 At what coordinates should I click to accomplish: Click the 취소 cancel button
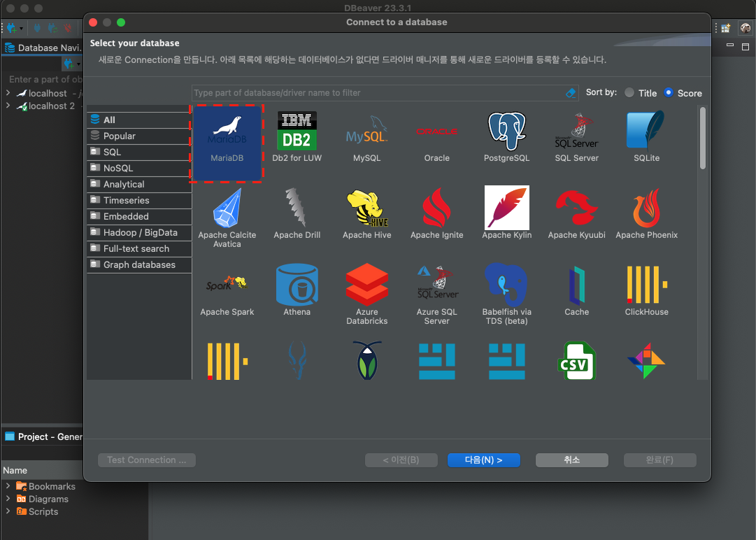click(x=572, y=460)
